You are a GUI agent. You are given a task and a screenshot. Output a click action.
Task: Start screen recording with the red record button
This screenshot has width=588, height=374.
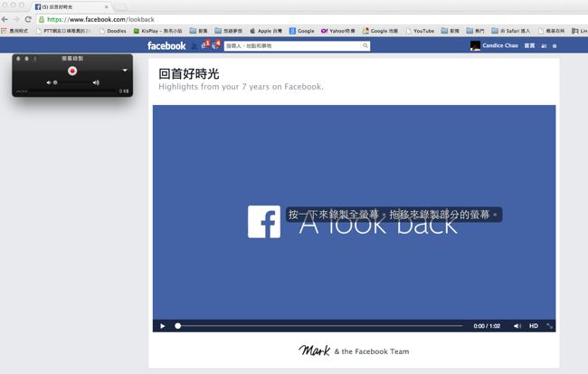click(72, 70)
